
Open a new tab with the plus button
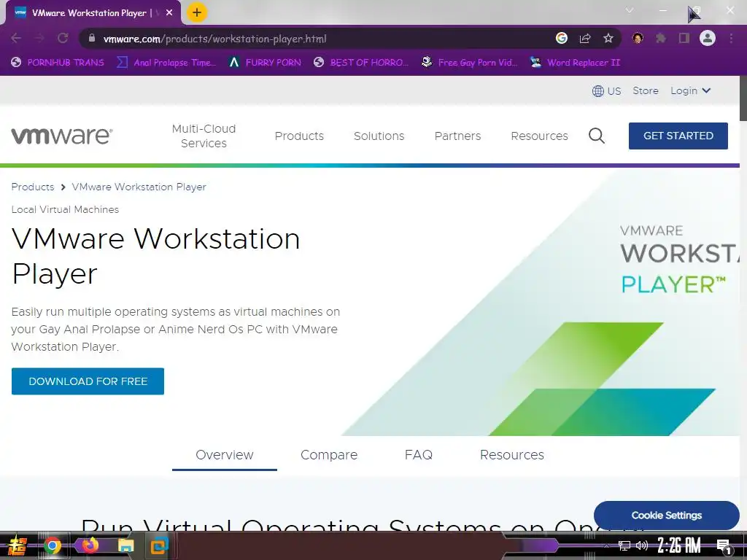pos(197,12)
